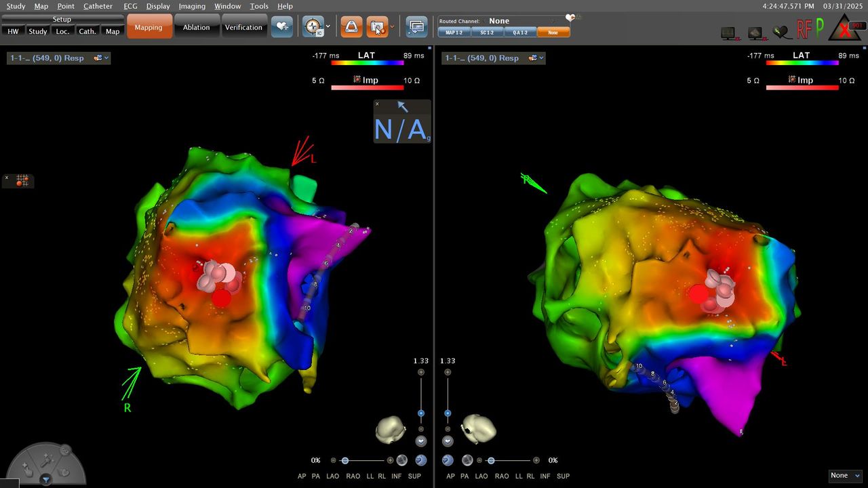The width and height of the screenshot is (868, 488).
Task: Click the red RF status indicator
Action: [804, 29]
